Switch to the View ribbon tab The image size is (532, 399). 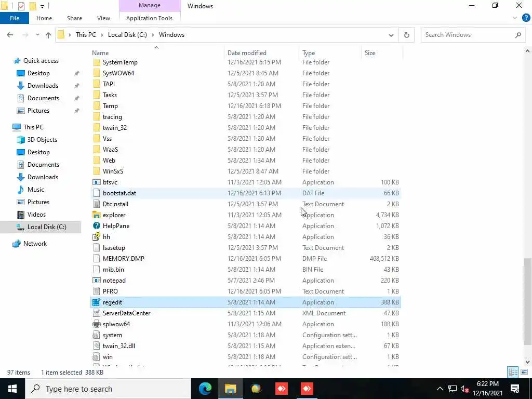click(x=103, y=18)
